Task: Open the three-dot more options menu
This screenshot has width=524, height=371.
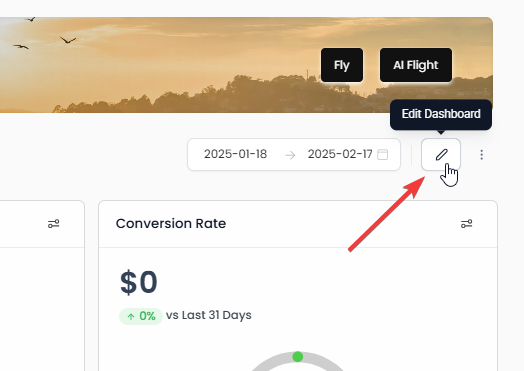Action: click(x=482, y=155)
